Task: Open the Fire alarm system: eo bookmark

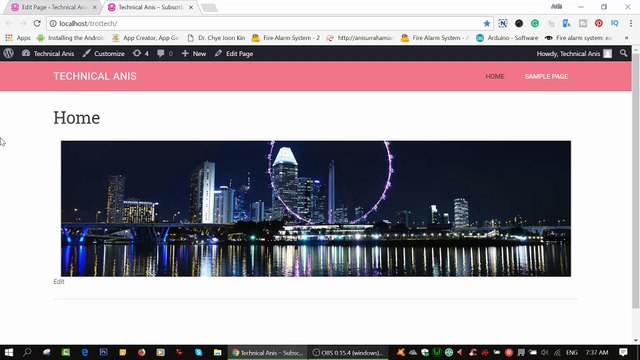Action: [578, 38]
